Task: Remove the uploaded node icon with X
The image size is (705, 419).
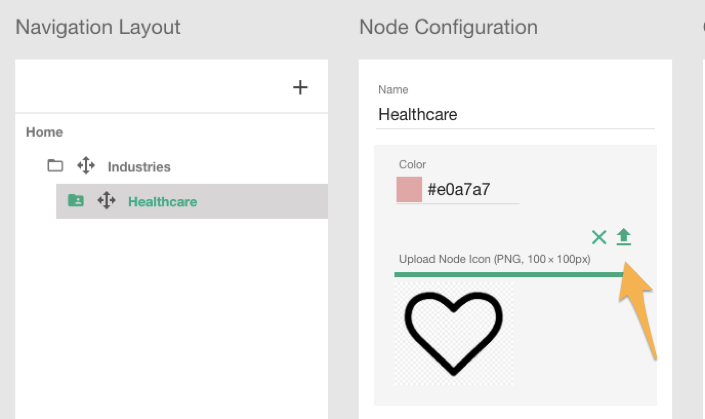Action: click(x=599, y=237)
